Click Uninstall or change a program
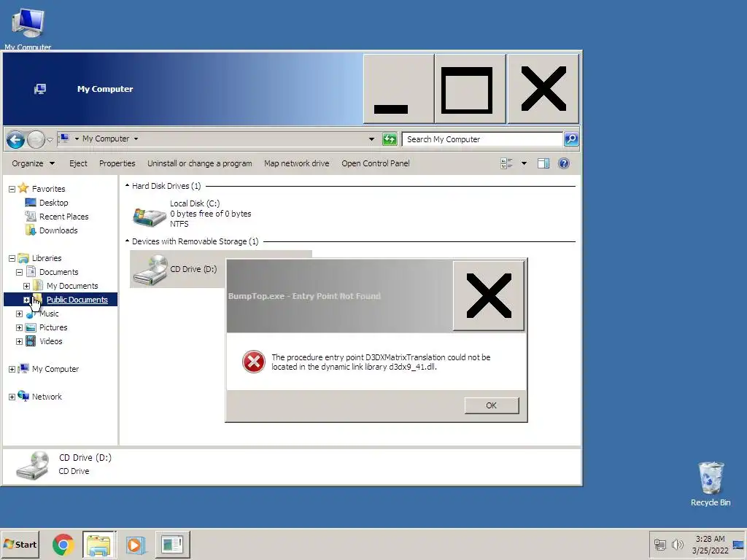This screenshot has height=560, width=747. pyautogui.click(x=200, y=163)
